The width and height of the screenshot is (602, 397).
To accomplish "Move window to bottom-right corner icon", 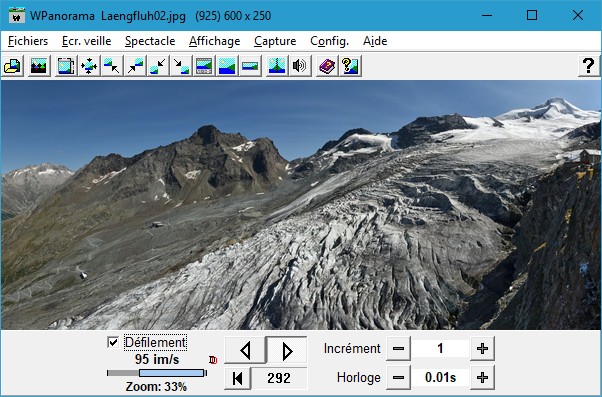I will click(x=181, y=66).
